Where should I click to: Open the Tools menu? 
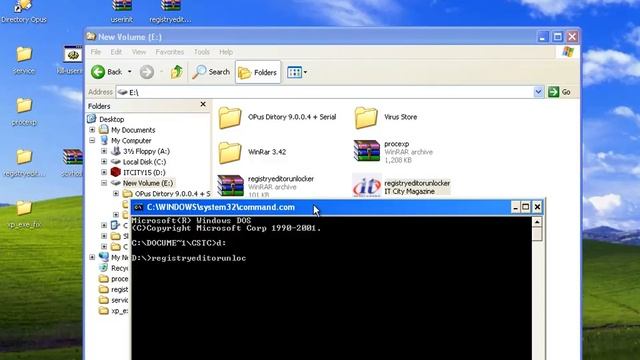[x=202, y=52]
